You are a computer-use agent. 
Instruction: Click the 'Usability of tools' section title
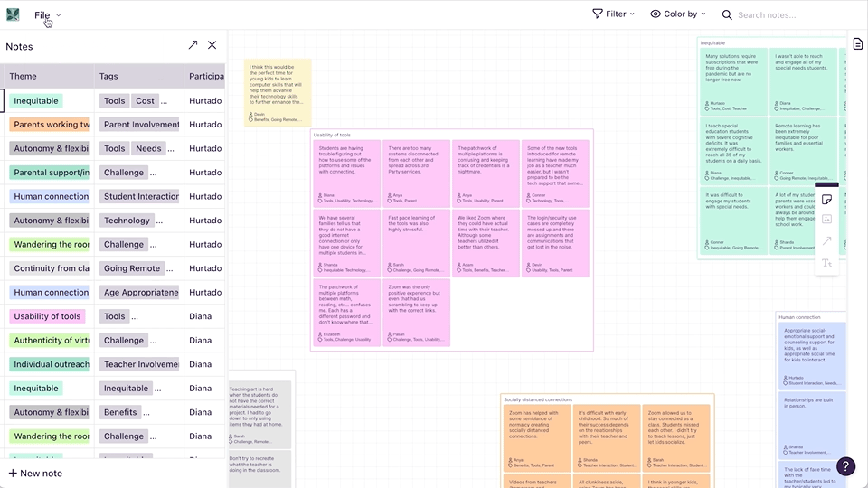pos(332,135)
